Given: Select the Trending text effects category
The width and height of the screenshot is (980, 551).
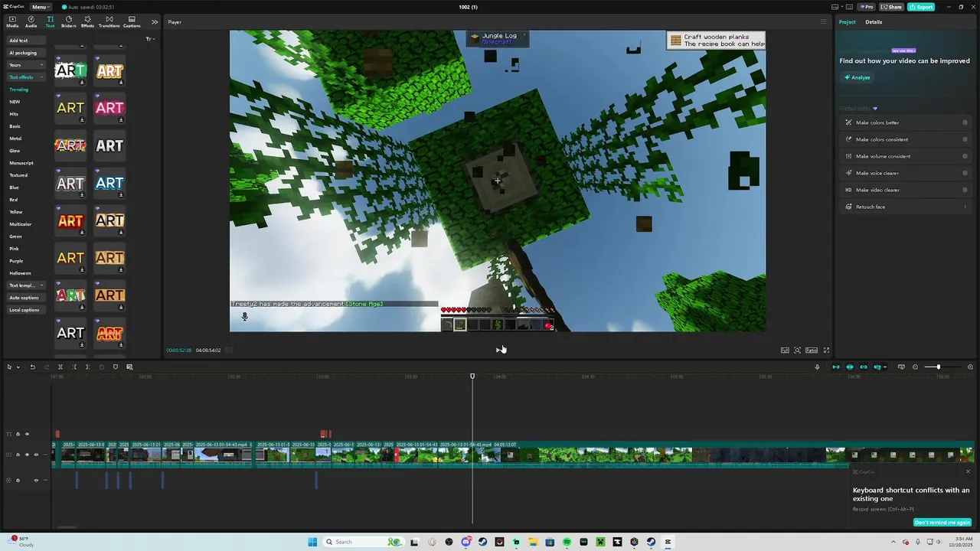Looking at the screenshot, I should coord(18,90).
